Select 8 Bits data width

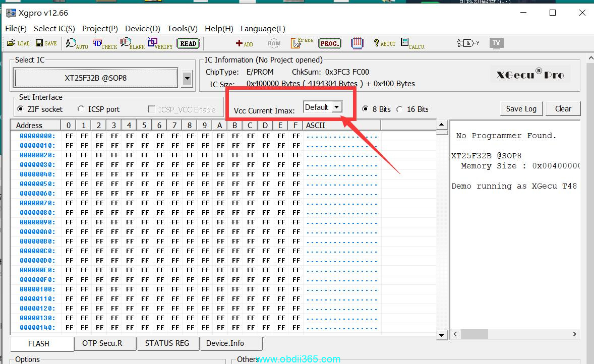tap(376, 109)
